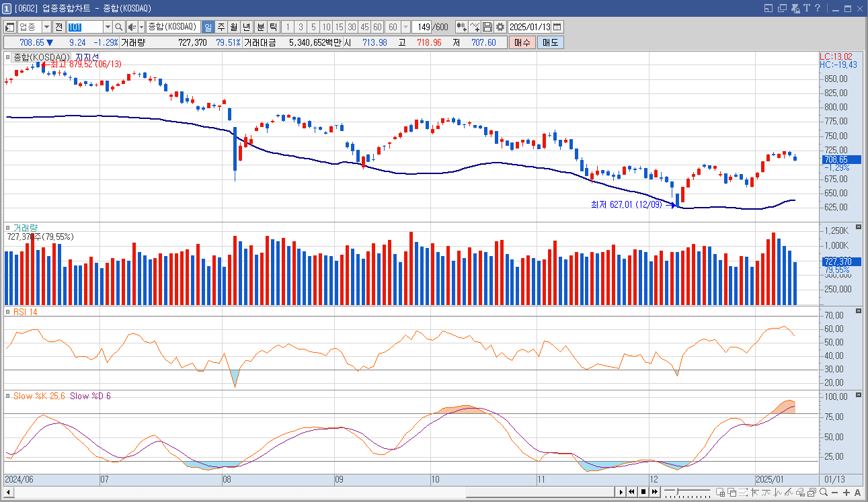Select the 30 interval button
Viewport: 868px width, 502px height.
[x=352, y=27]
